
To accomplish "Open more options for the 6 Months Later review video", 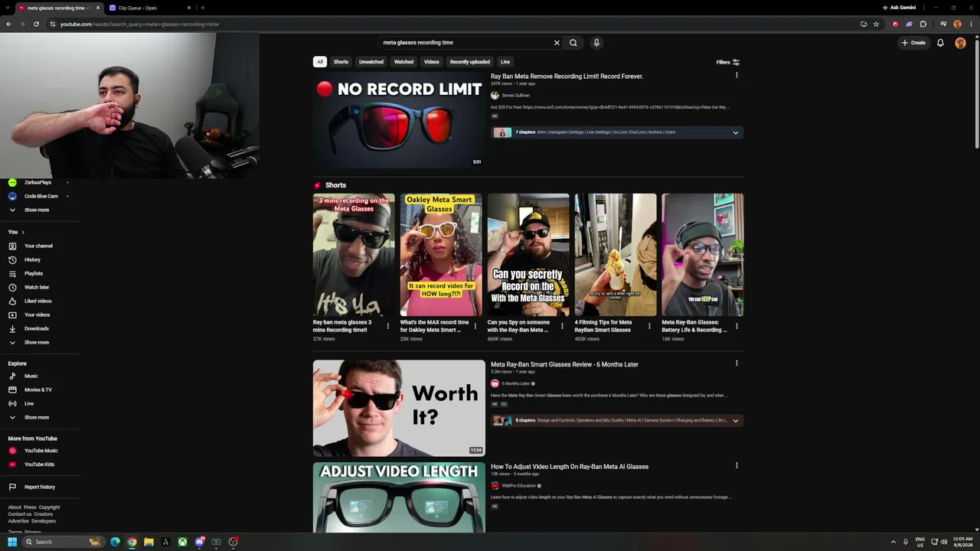I will tap(737, 364).
